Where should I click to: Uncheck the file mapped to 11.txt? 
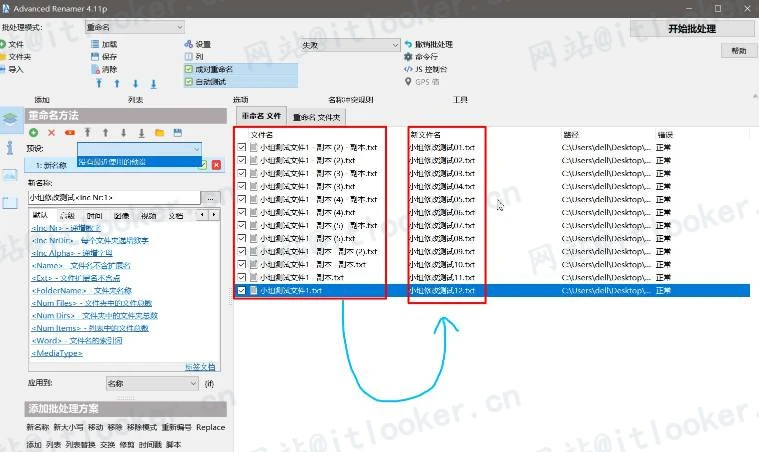pyautogui.click(x=242, y=277)
